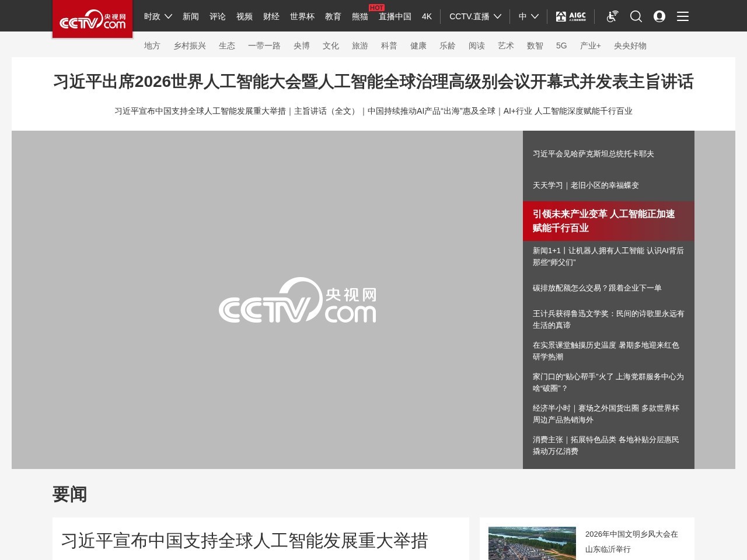The width and height of the screenshot is (747, 560).
Task: Open the 主旨讲话（全文） link
Action: [327, 111]
